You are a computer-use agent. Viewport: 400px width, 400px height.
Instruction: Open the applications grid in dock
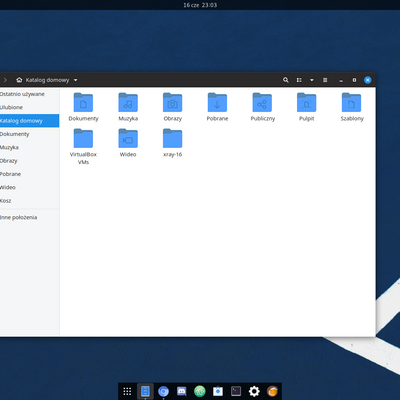tap(127, 391)
